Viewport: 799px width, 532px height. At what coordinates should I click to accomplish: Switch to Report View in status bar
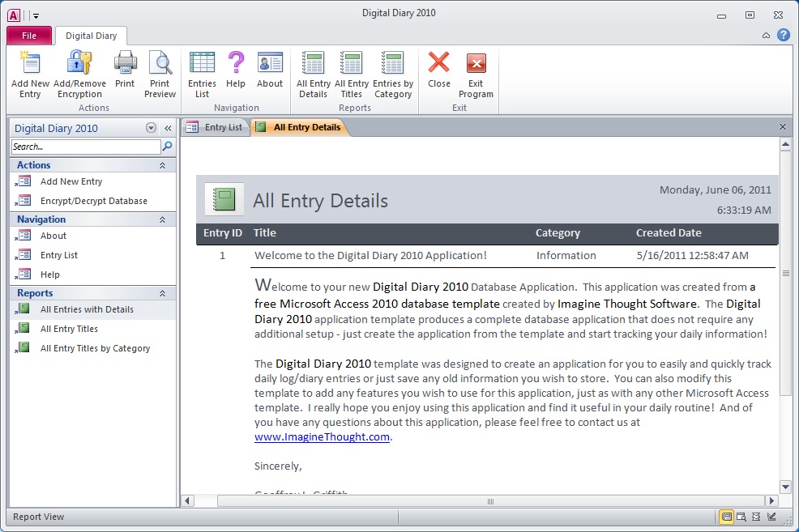tap(726, 517)
